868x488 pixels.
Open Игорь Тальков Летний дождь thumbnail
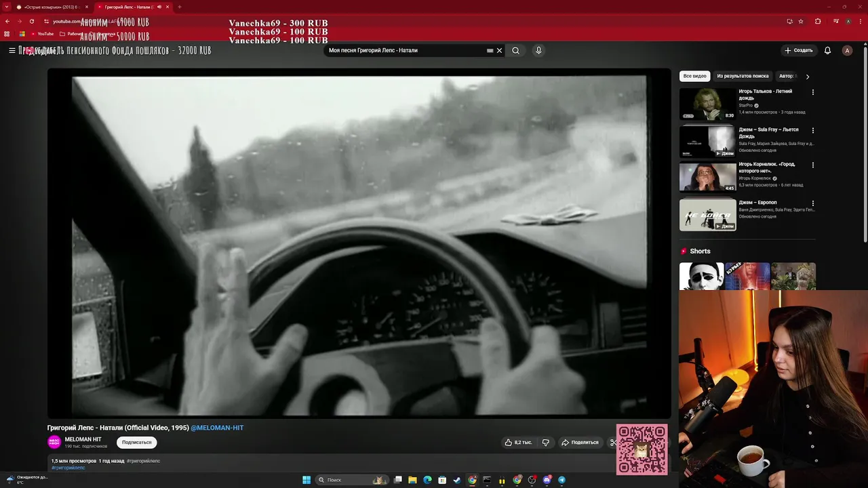[x=707, y=104]
